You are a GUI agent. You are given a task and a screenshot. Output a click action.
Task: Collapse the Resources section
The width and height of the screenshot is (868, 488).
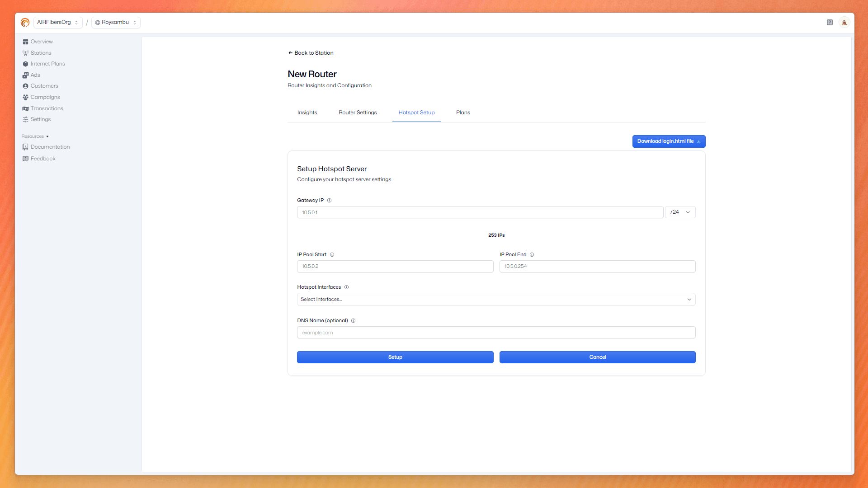tap(35, 136)
